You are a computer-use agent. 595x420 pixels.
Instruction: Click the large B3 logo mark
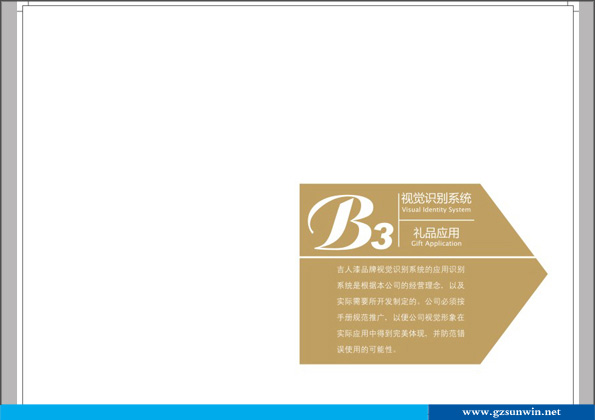350,222
